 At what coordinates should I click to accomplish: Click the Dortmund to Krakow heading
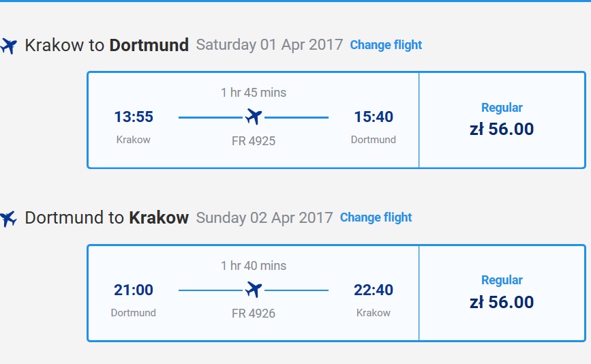point(106,218)
